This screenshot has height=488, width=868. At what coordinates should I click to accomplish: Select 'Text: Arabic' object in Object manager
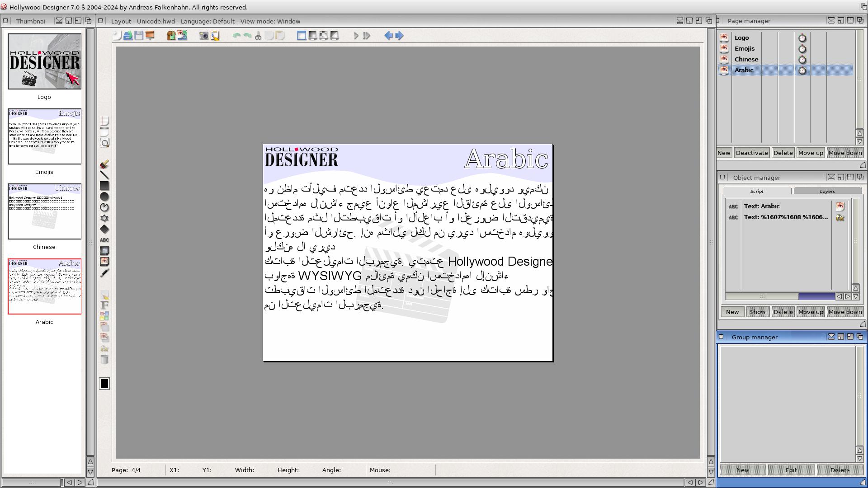pos(787,206)
